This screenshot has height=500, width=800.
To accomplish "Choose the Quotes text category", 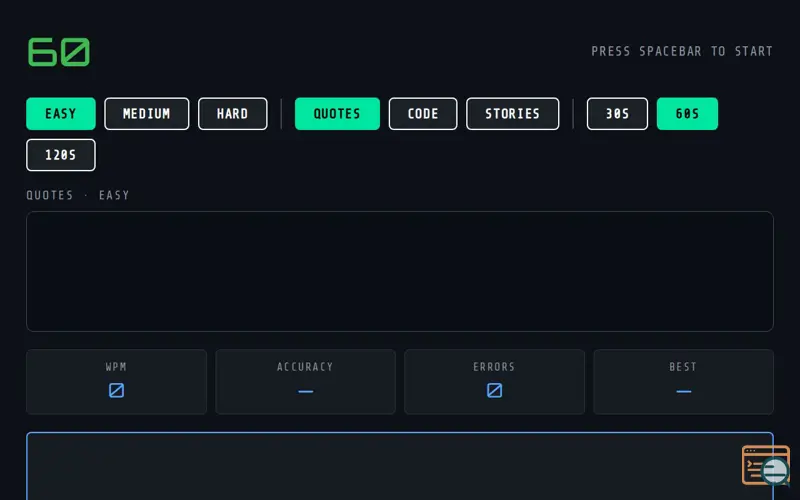I will pos(337,114).
